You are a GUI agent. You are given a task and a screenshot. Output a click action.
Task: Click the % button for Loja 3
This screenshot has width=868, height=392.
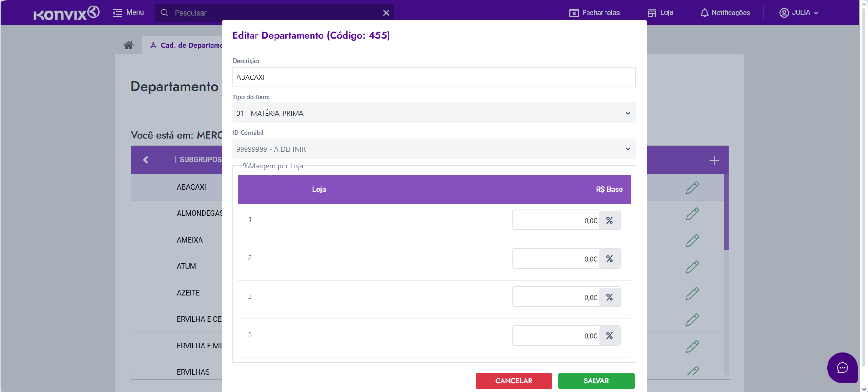point(610,297)
